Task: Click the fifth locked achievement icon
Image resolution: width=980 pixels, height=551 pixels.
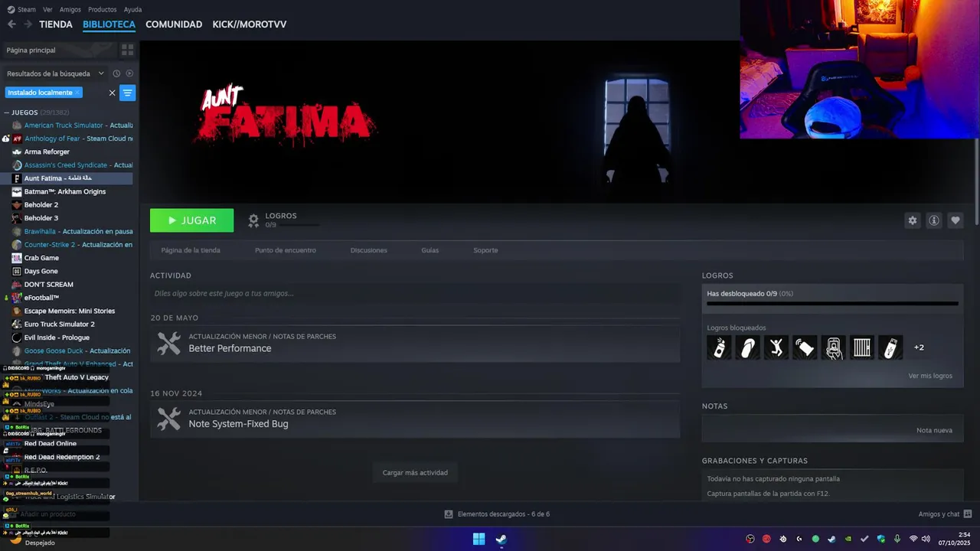Action: pos(834,347)
